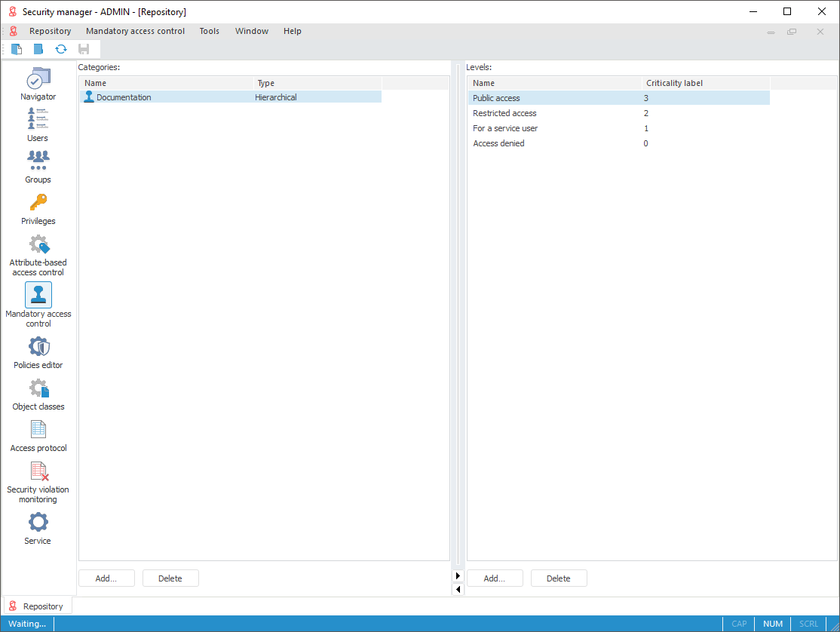Viewport: 840px width, 632px height.
Task: Switch to the Repository bottom tab
Action: [38, 606]
